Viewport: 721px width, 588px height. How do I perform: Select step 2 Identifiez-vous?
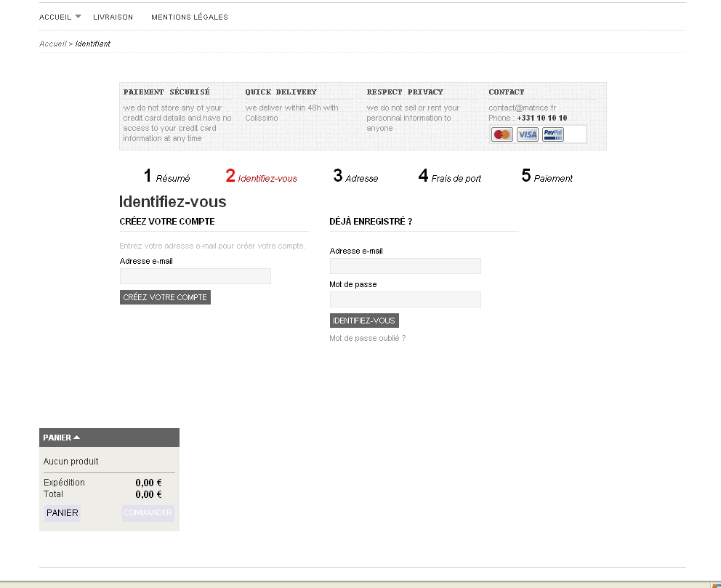(261, 176)
